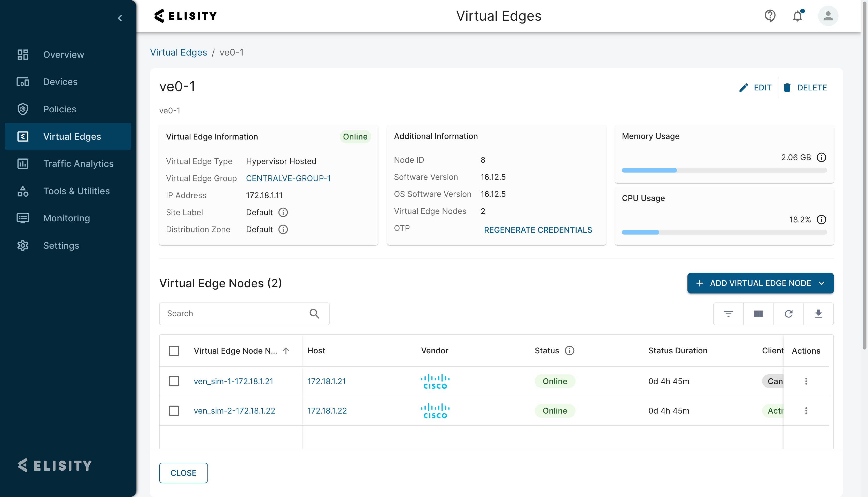Select the ven_sim-2-172.18.1.22 row checkbox
Screen dimensions: 868x497
tap(174, 410)
